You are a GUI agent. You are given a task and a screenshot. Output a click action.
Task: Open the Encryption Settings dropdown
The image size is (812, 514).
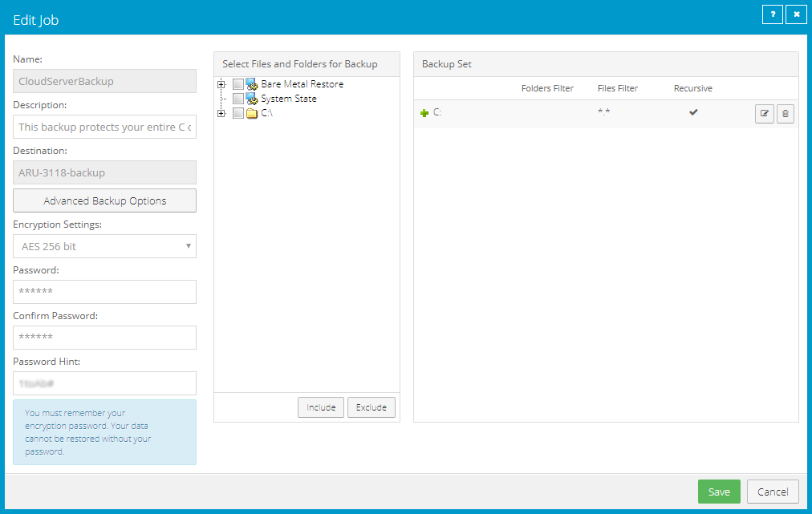pyautogui.click(x=104, y=246)
